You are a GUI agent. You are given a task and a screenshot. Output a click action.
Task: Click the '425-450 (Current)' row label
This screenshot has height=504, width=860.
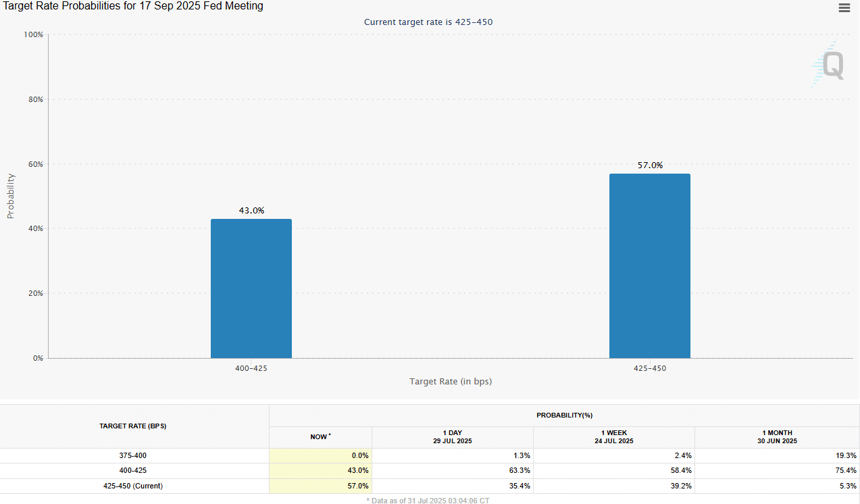pyautogui.click(x=133, y=486)
